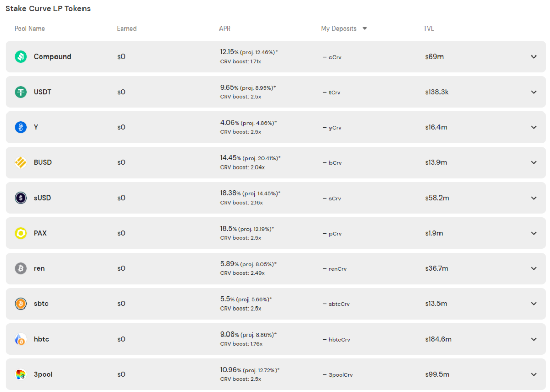Select the sUSD pool row
The height and width of the screenshot is (392, 550).
(276, 198)
